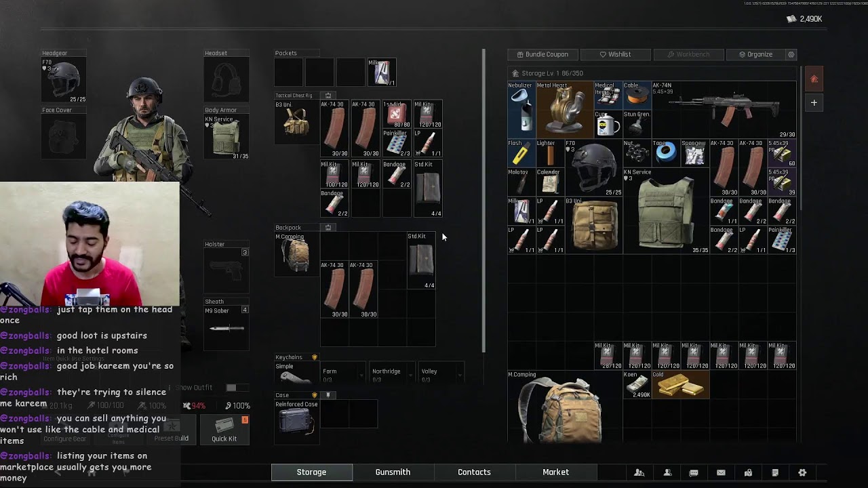Open the mail envelope icon in bottom bar

[721, 472]
